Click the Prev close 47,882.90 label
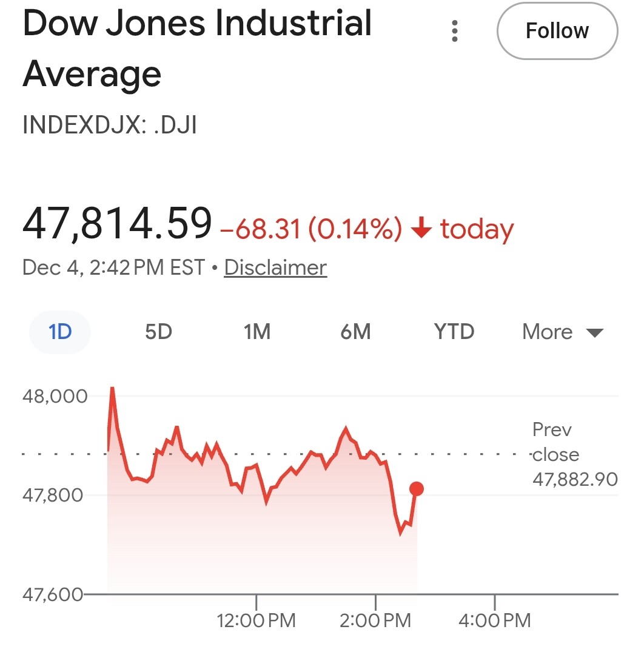644x655 pixels. pyautogui.click(x=574, y=455)
